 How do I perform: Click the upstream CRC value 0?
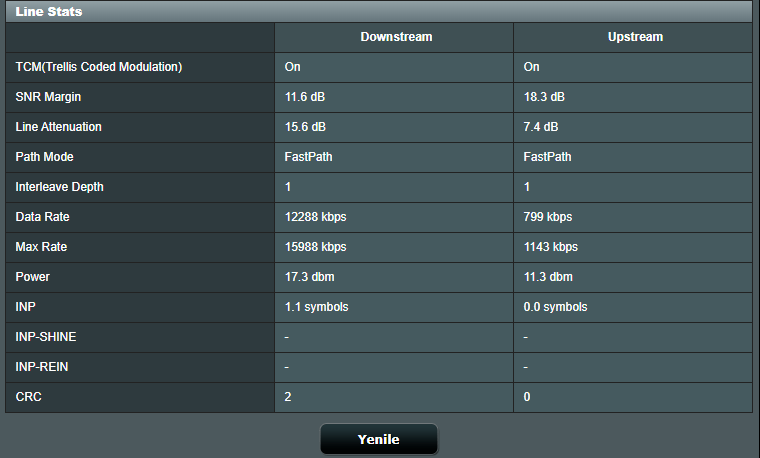tap(527, 397)
